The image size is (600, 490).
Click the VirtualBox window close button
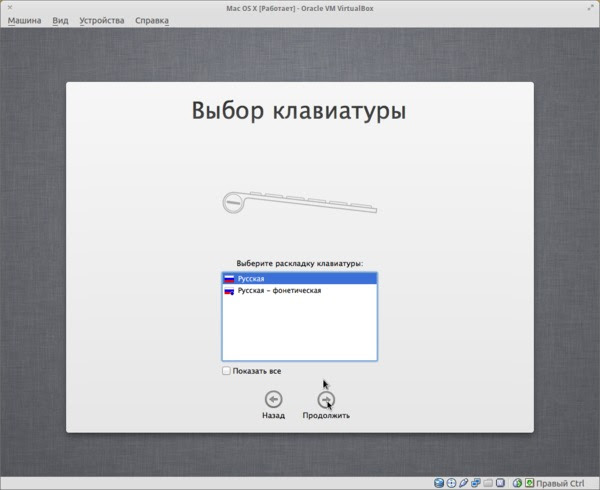click(x=10, y=7)
